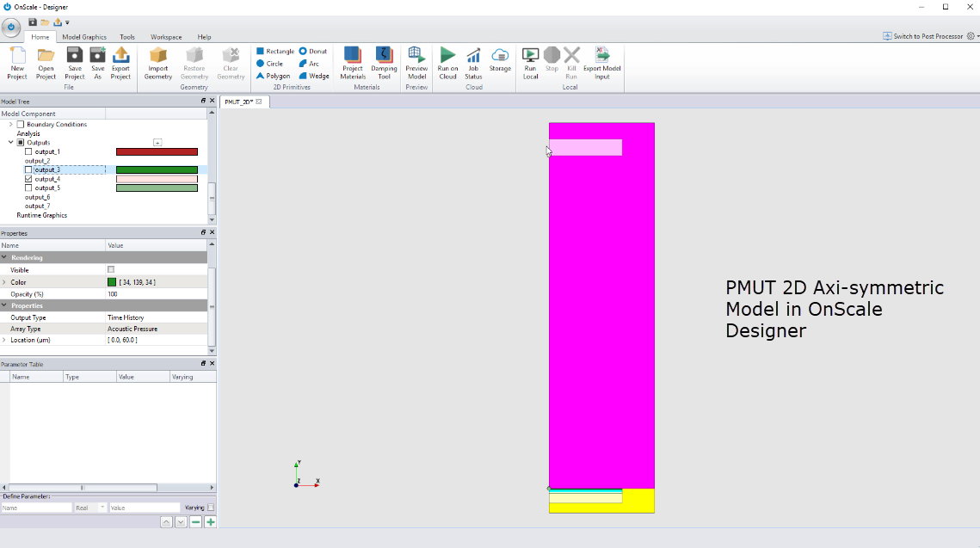Image resolution: width=980 pixels, height=548 pixels.
Task: Select the Wedge 2D primitive
Action: [314, 77]
